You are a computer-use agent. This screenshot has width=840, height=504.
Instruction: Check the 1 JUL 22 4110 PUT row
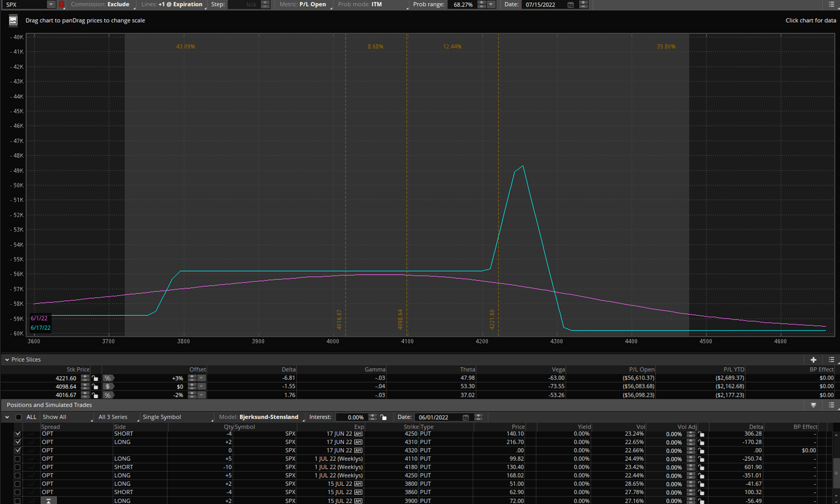pos(18,459)
